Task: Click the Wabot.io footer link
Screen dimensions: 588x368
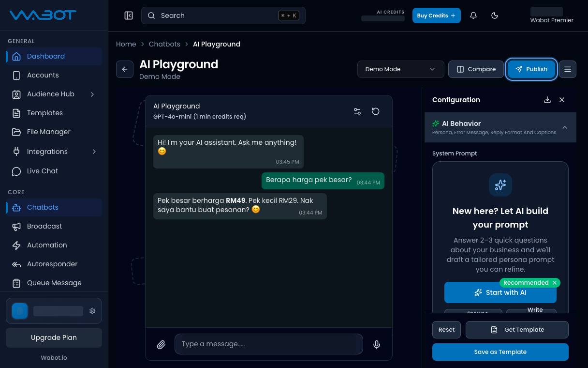Action: [54, 358]
